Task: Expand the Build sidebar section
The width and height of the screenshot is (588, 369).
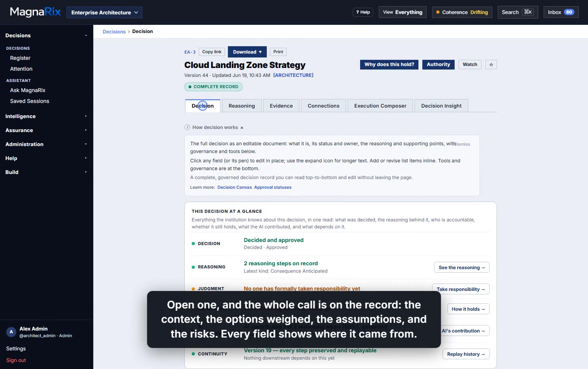Action: pyautogui.click(x=46, y=172)
